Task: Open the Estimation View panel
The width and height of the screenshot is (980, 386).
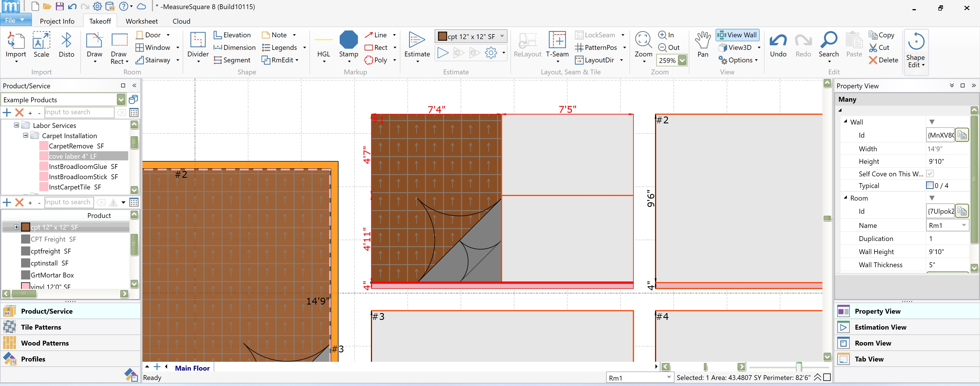Action: pyautogui.click(x=880, y=327)
